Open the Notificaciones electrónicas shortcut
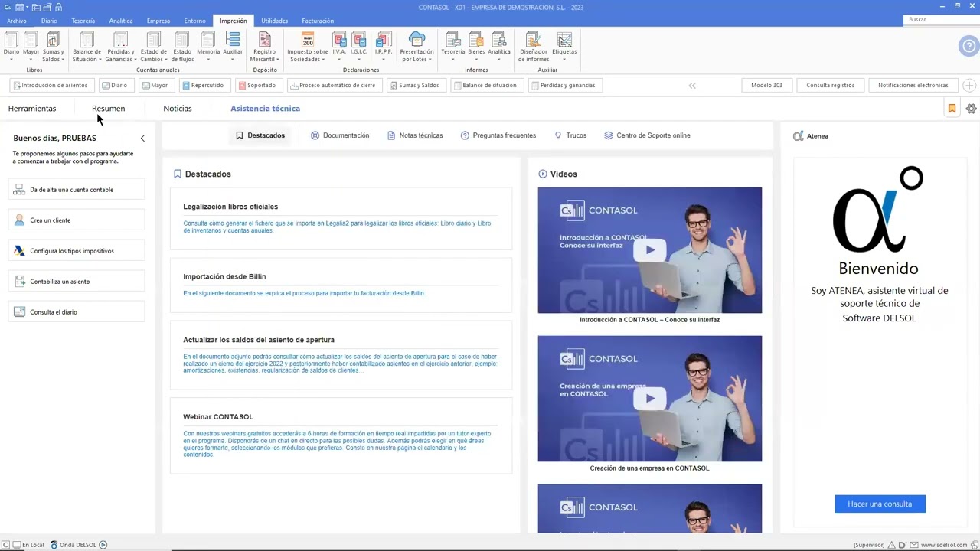The height and width of the screenshot is (551, 980). [x=913, y=86]
